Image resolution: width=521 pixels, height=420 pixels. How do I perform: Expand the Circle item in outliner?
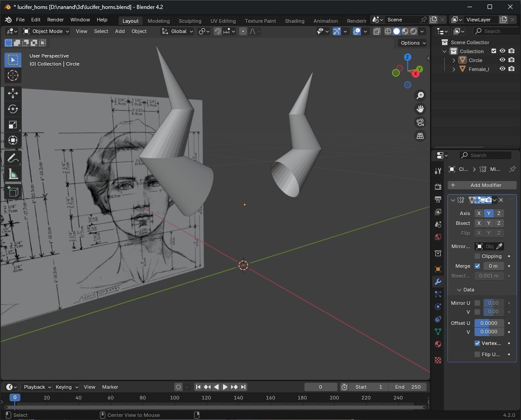[454, 60]
